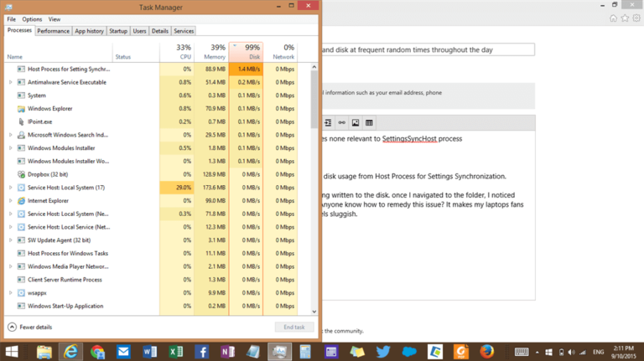This screenshot has height=361, width=644.
Task: Click the Windows Explorer process icon
Action: [21, 109]
